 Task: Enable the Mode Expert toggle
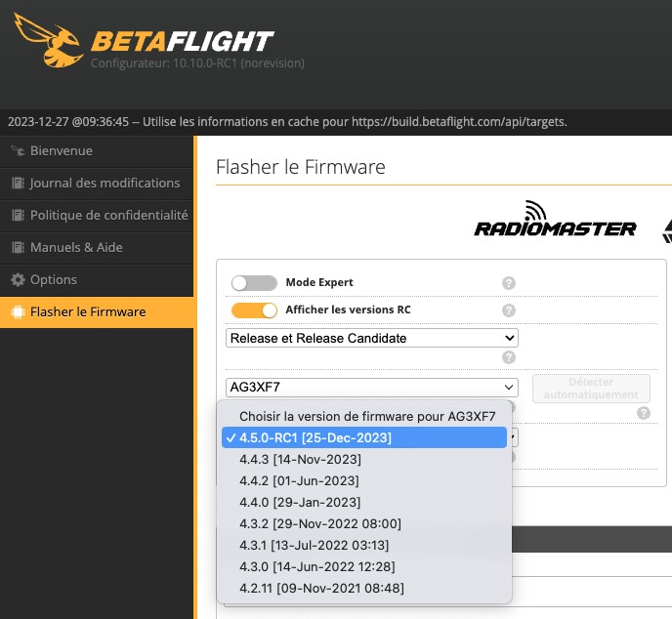click(x=254, y=283)
